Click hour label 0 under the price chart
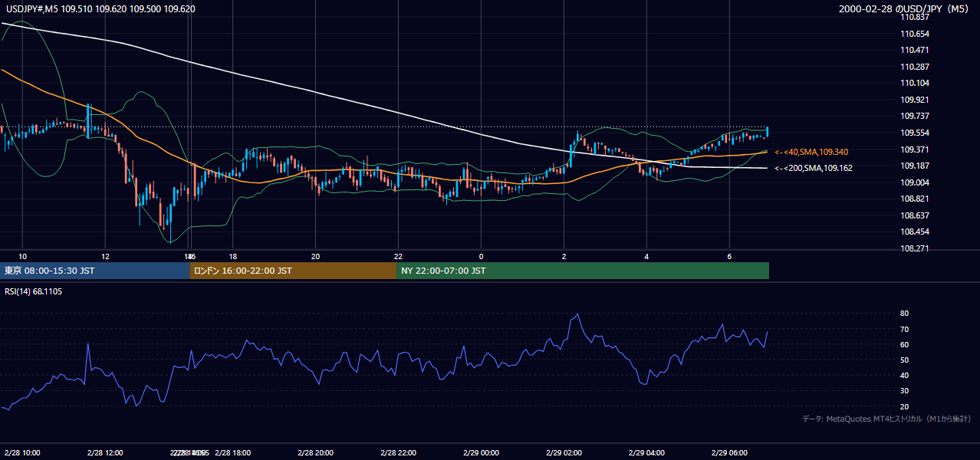980x460 pixels. (x=481, y=256)
